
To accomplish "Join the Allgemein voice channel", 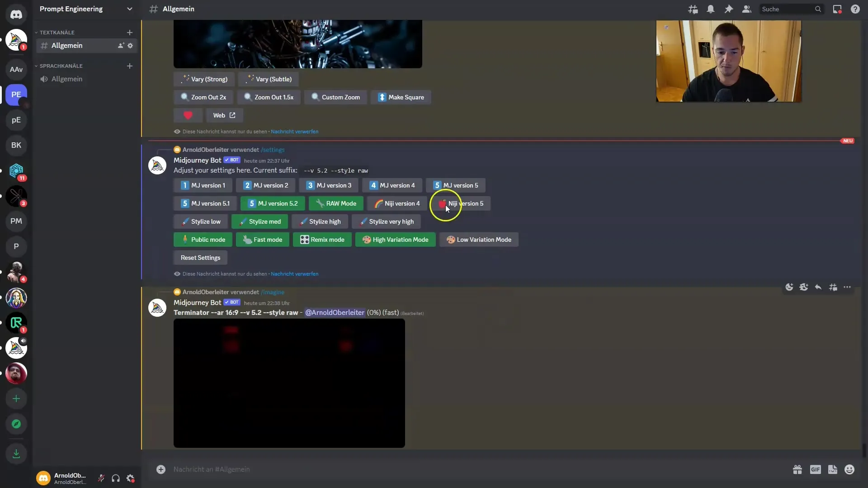I will coord(67,79).
